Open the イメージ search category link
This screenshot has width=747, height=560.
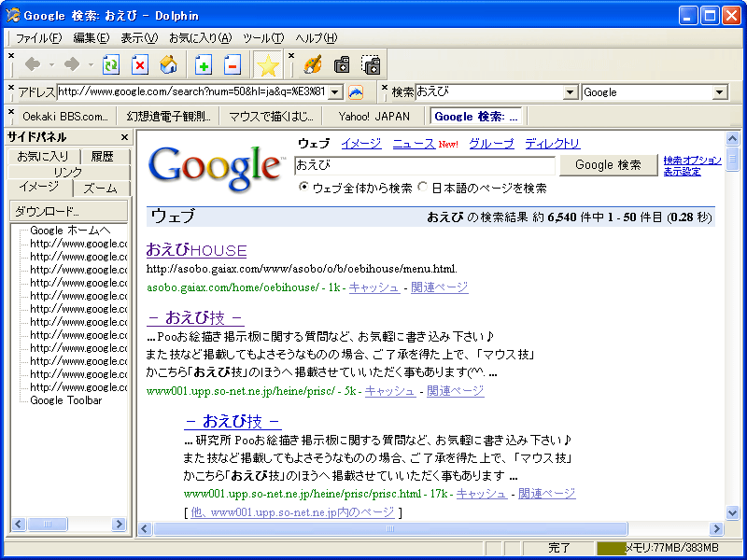click(361, 144)
